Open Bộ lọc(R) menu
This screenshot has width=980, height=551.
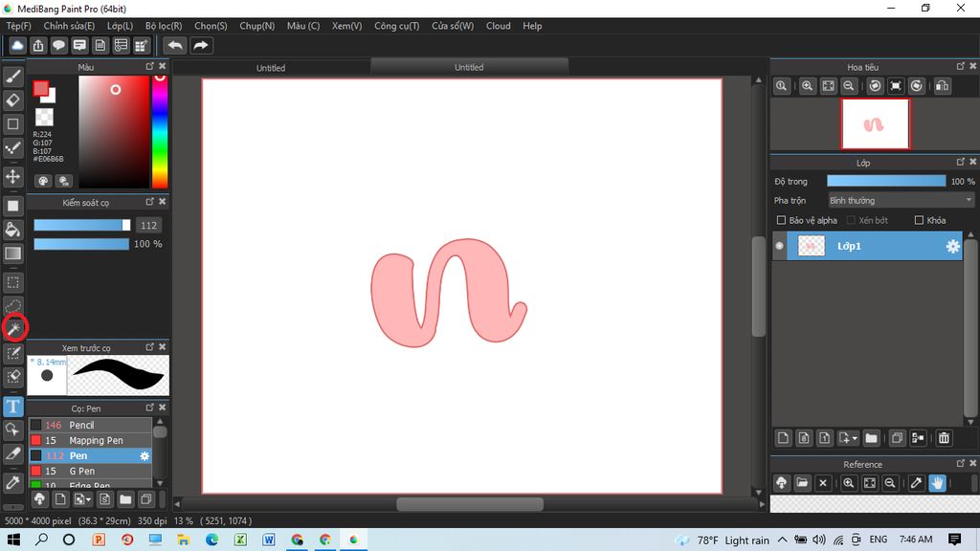pos(164,26)
